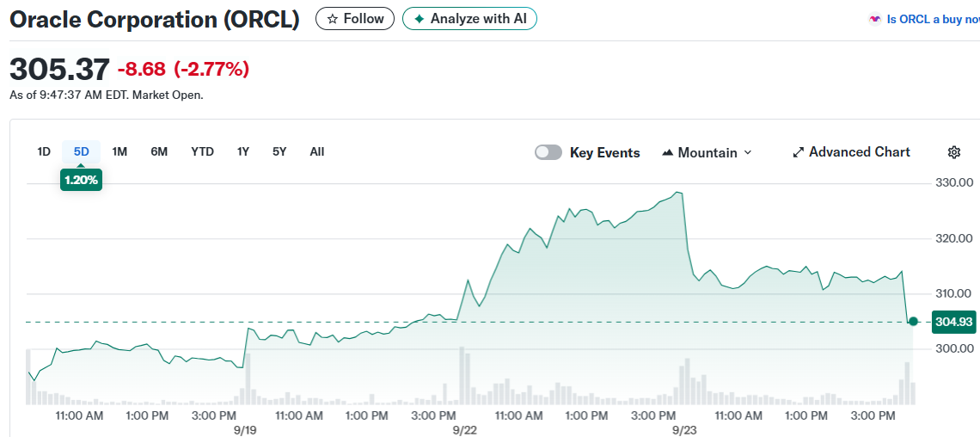Viewport: 980px width, 437px height.
Task: Click the 9/19 date label
Action: pos(244,430)
